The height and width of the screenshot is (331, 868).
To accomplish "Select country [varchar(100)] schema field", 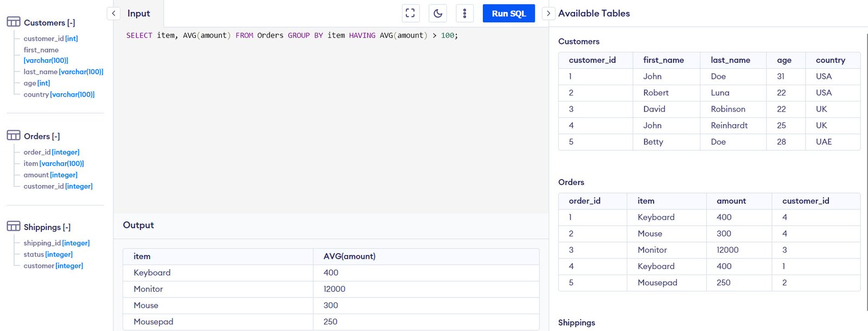I will click(x=59, y=94).
